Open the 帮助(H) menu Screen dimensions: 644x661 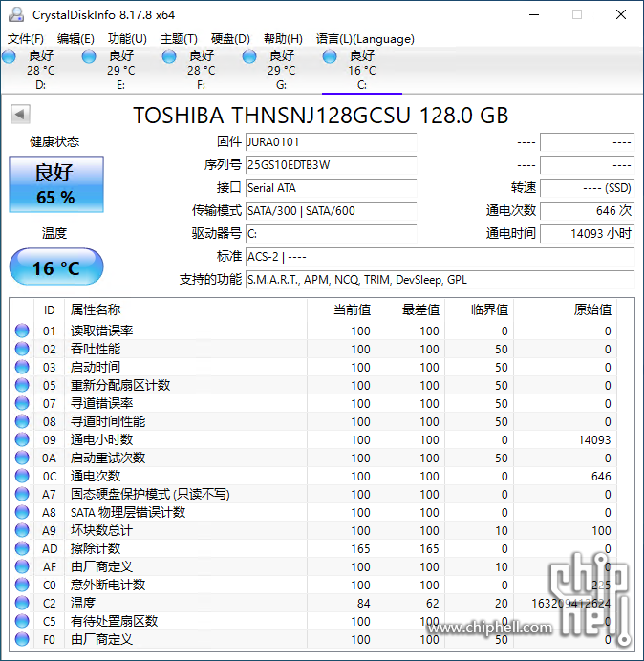(x=283, y=39)
